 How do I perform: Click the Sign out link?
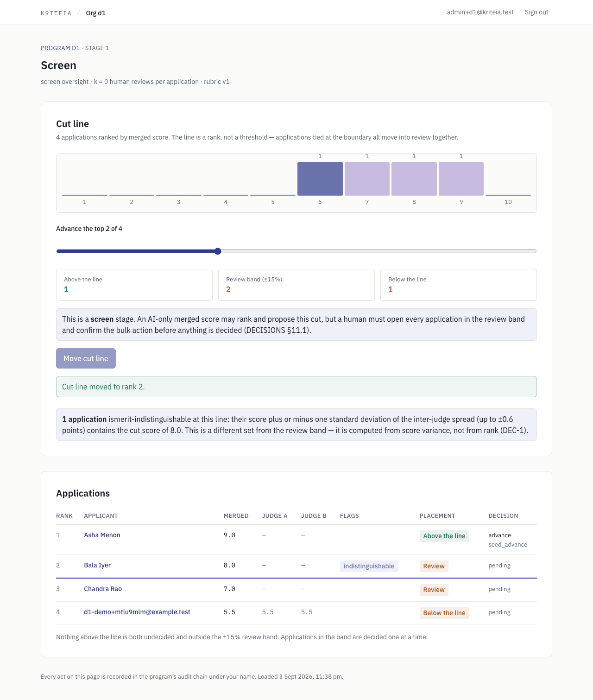[x=536, y=12]
